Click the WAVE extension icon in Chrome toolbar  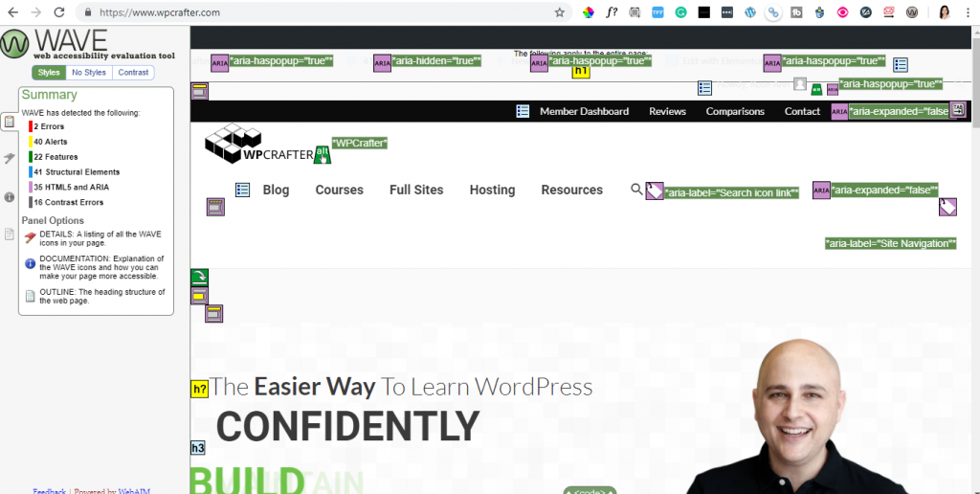click(x=912, y=11)
